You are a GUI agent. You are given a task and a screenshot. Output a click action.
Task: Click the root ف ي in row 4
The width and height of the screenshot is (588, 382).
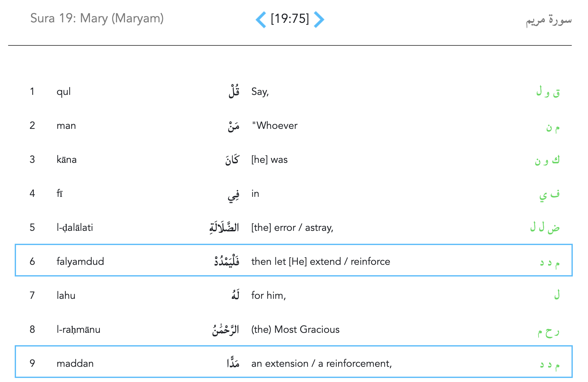(x=549, y=195)
